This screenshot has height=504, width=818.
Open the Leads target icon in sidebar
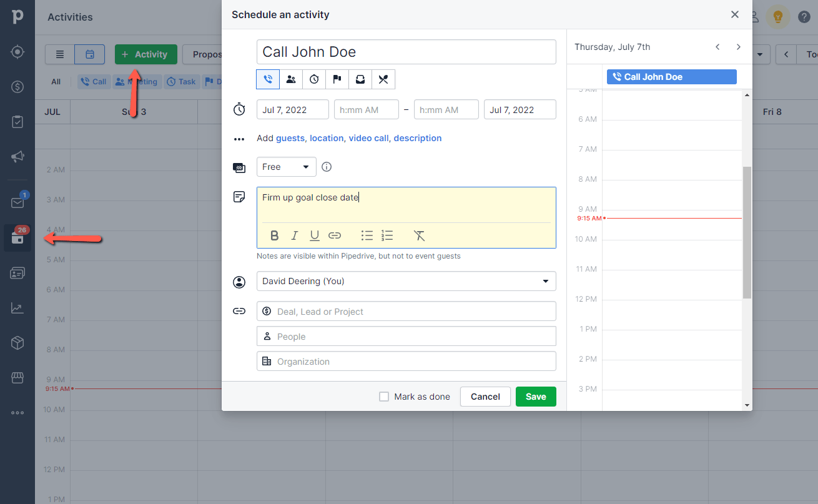[x=17, y=52]
